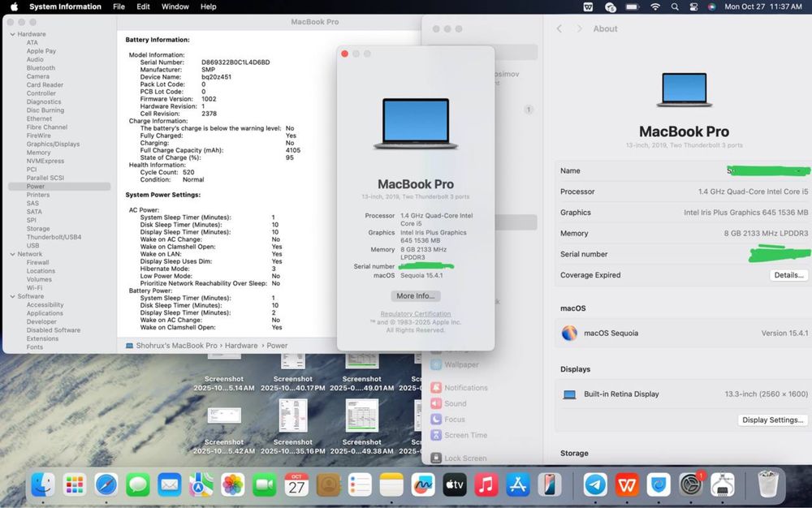This screenshot has height=508, width=812.
Task: Launch the Music app from dock
Action: coord(486,485)
